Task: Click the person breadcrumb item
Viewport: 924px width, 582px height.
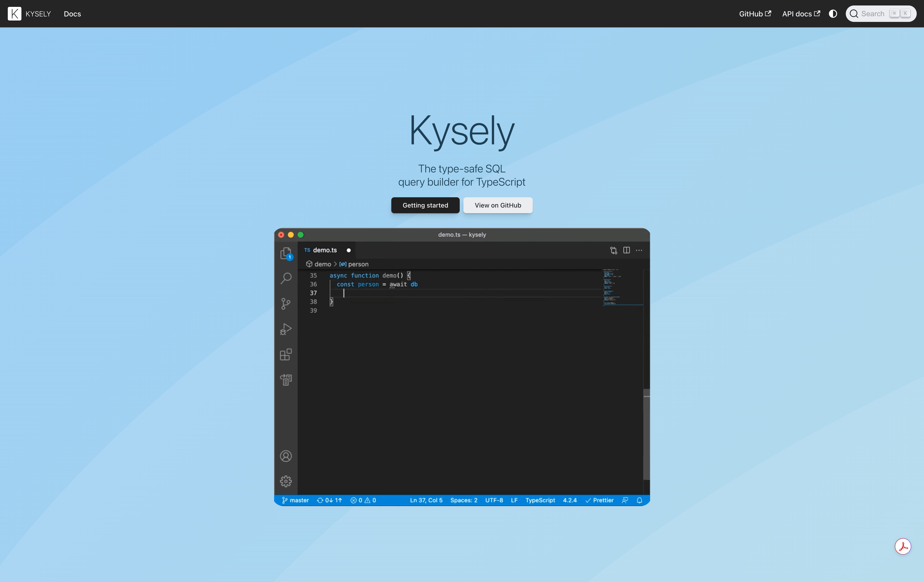Action: point(354,264)
